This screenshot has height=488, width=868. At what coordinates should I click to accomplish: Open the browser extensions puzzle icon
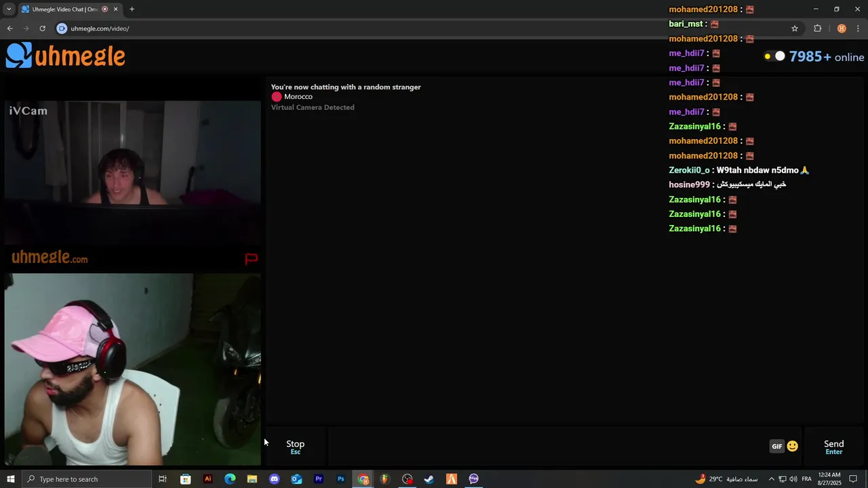pos(817,28)
